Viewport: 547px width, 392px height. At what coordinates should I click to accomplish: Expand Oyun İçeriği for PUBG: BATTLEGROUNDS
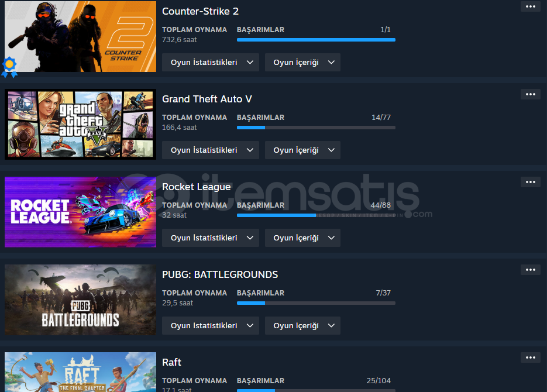click(x=302, y=326)
